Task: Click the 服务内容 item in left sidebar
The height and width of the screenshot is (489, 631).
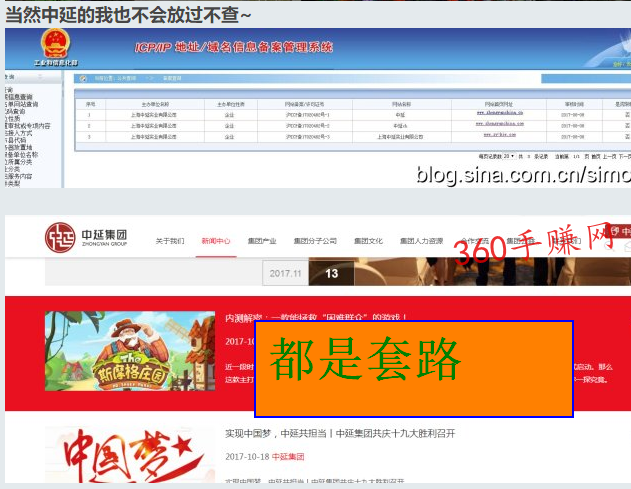Action: [19, 176]
